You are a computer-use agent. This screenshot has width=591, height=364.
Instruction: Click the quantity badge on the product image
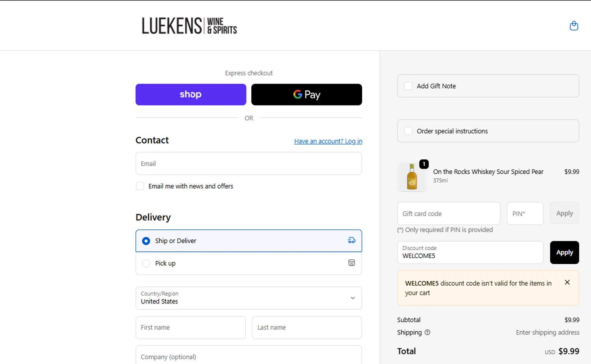(424, 164)
